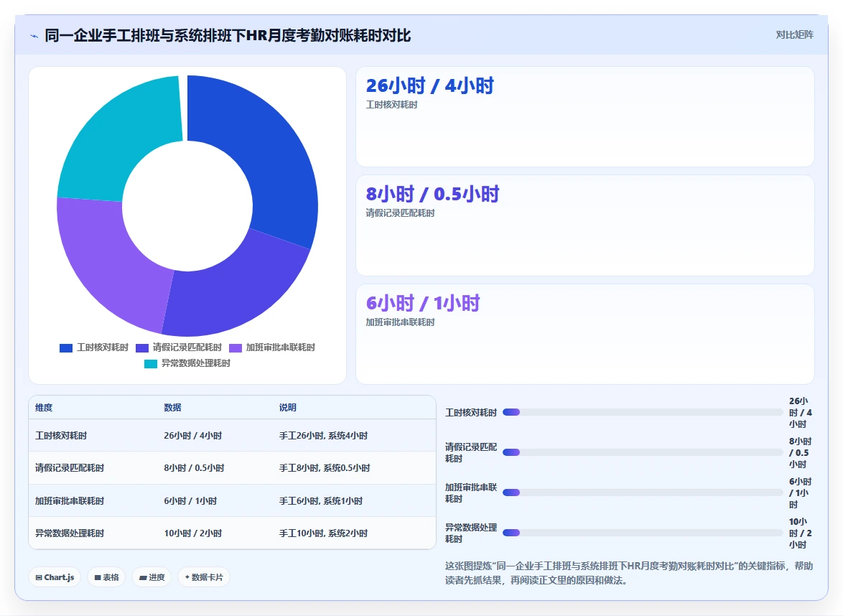The image size is (843, 616).
Task: Click the 异常数据处理耗时 progress bar
Action: click(x=643, y=533)
